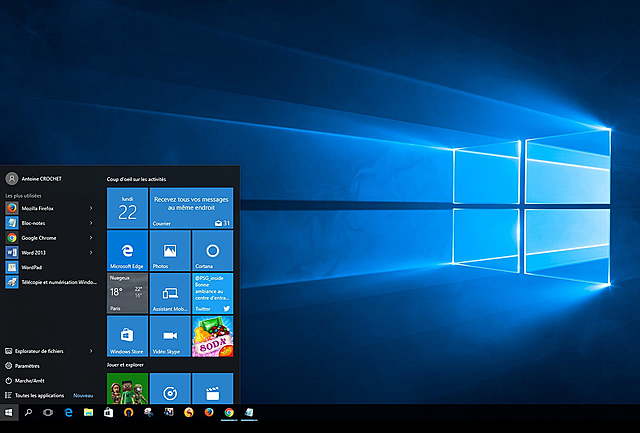Open the Photos tile

[x=170, y=251]
